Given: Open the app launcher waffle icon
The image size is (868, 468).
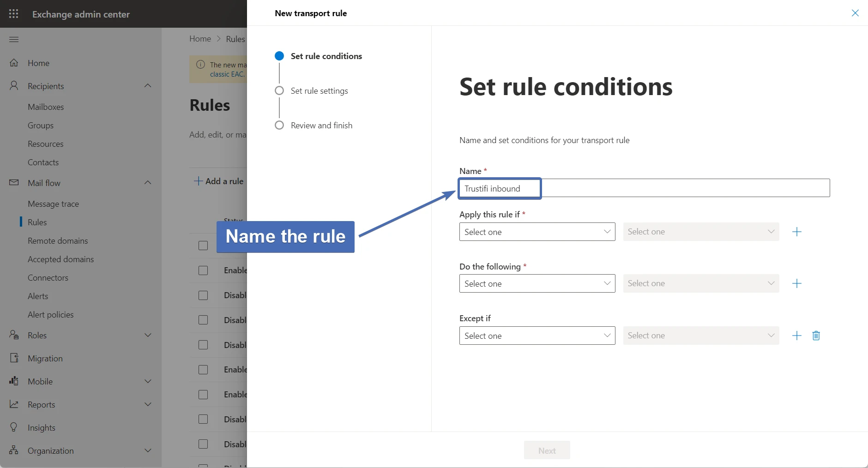Looking at the screenshot, I should (14, 14).
